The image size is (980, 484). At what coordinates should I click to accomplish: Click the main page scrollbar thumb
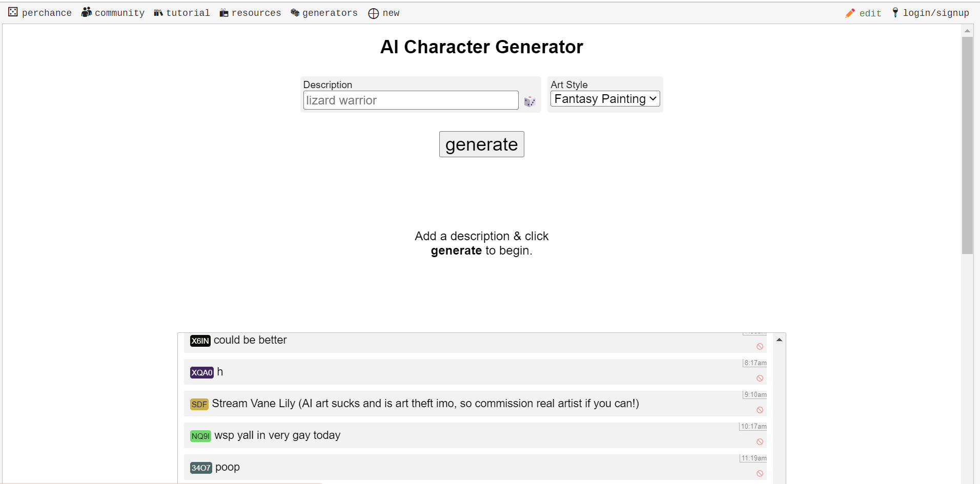pos(967,143)
